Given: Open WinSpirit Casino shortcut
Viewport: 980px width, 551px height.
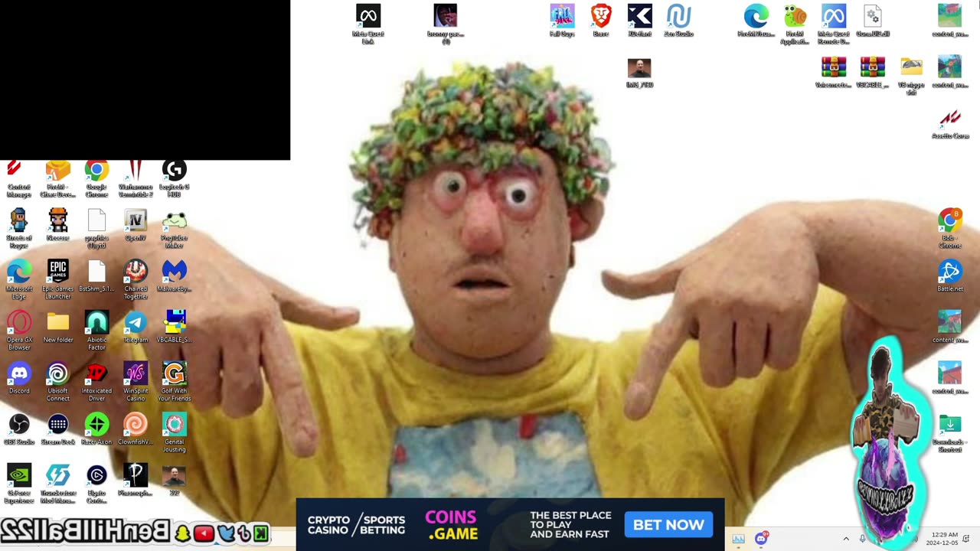Looking at the screenshot, I should click(136, 381).
